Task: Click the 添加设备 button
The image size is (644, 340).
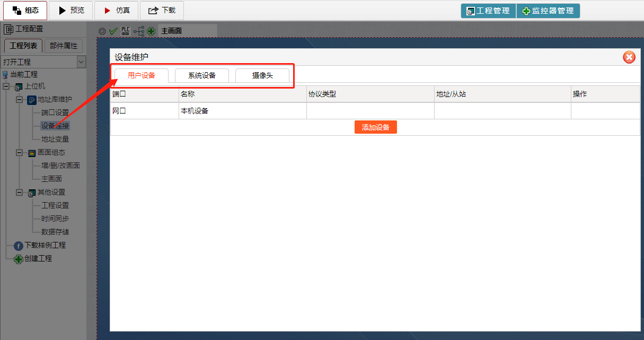Action: [375, 127]
